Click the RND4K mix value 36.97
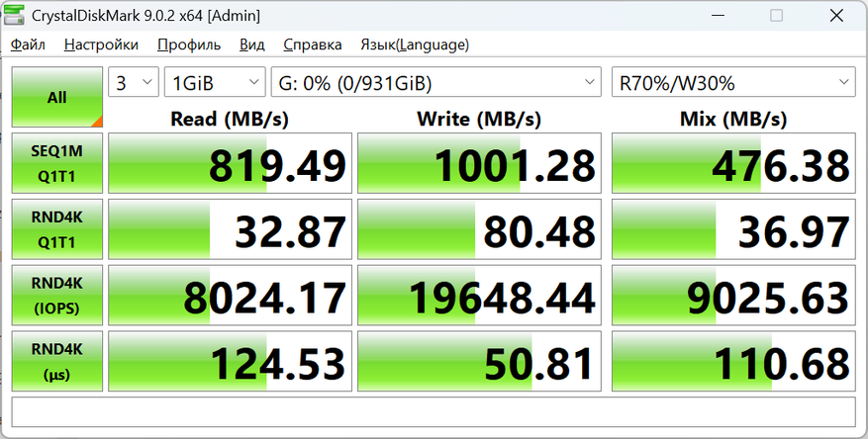 733,229
